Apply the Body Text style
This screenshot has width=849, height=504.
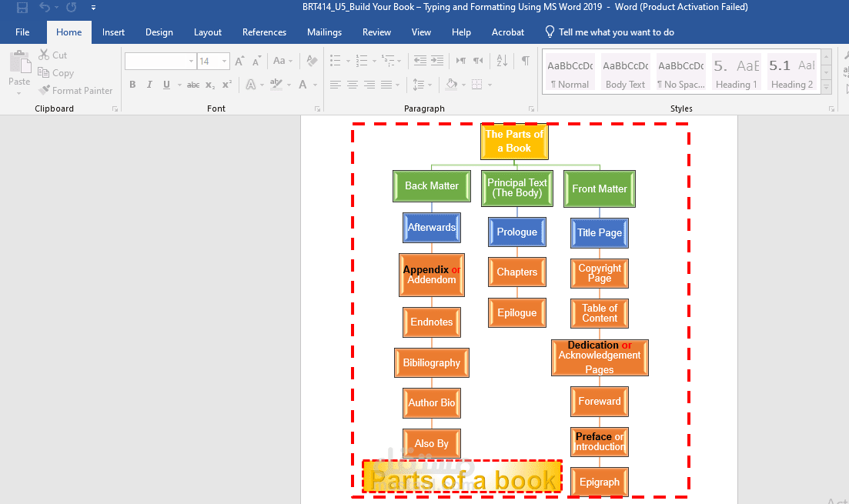tap(625, 73)
